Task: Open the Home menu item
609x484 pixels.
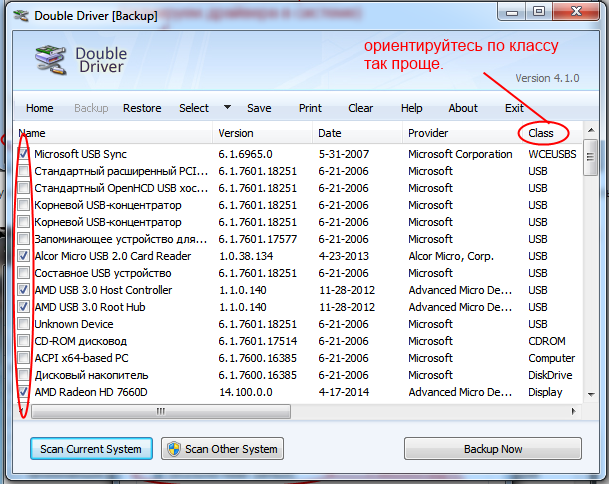Action: pyautogui.click(x=40, y=108)
